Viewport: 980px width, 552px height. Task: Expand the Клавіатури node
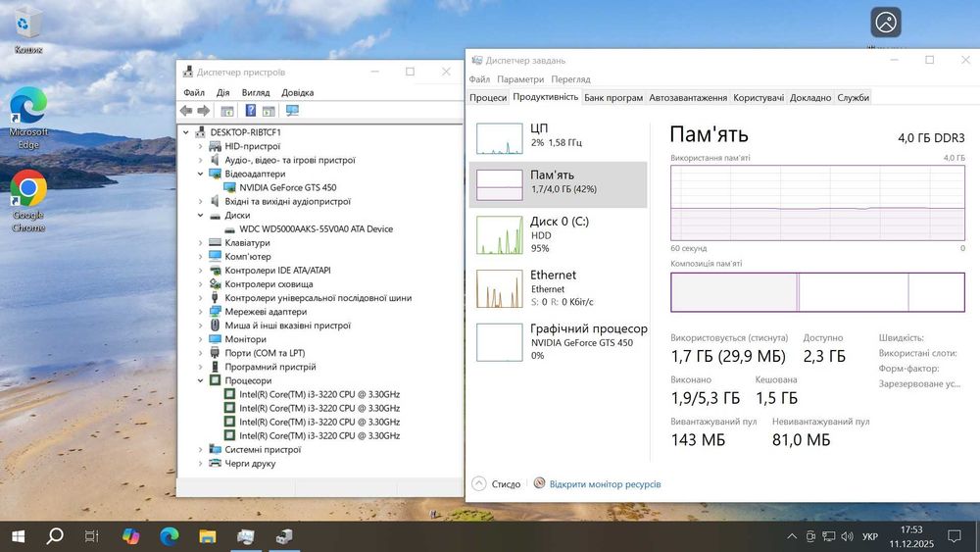200,242
